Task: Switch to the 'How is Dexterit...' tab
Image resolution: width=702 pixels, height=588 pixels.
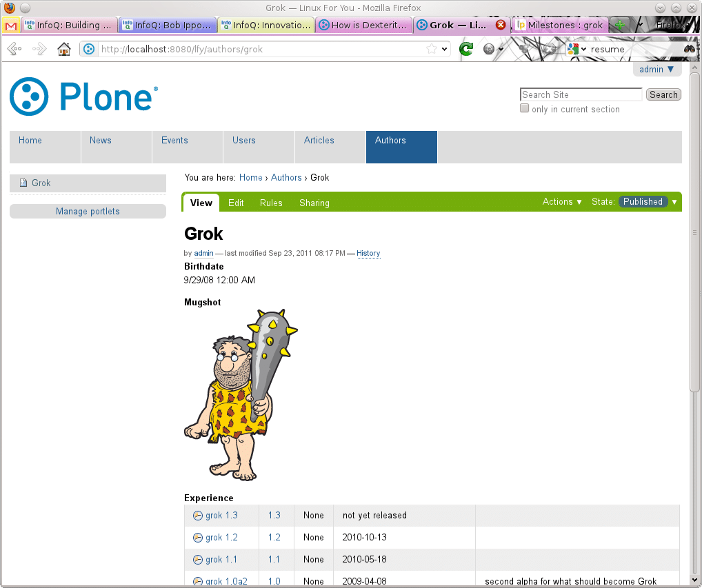Action: [364, 25]
